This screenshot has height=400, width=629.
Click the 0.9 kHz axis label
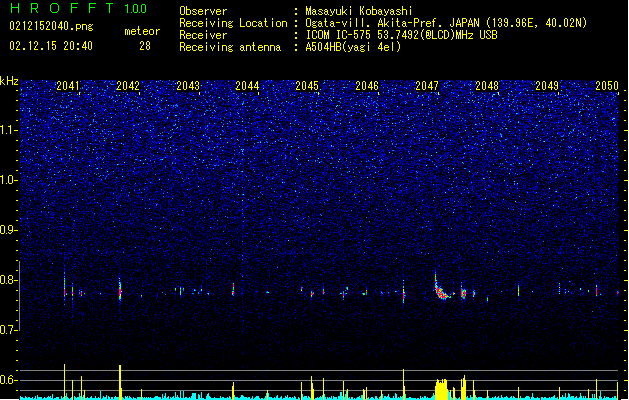[9, 230]
